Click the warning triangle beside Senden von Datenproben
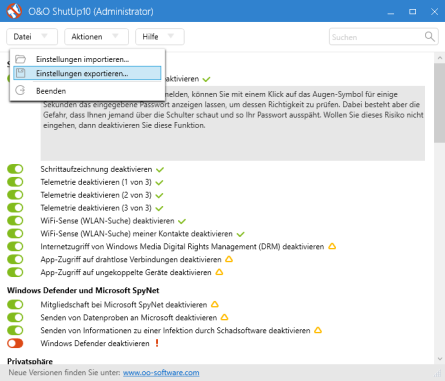Viewport: 445px width, 381px height. pos(224,317)
